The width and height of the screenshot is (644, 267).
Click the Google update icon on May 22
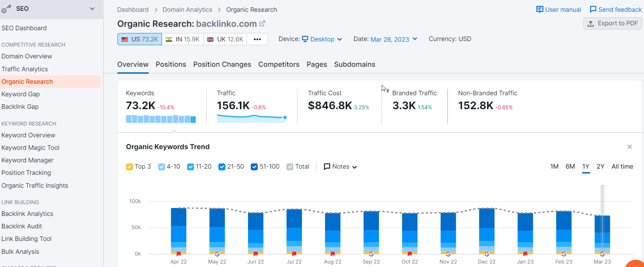click(x=217, y=254)
